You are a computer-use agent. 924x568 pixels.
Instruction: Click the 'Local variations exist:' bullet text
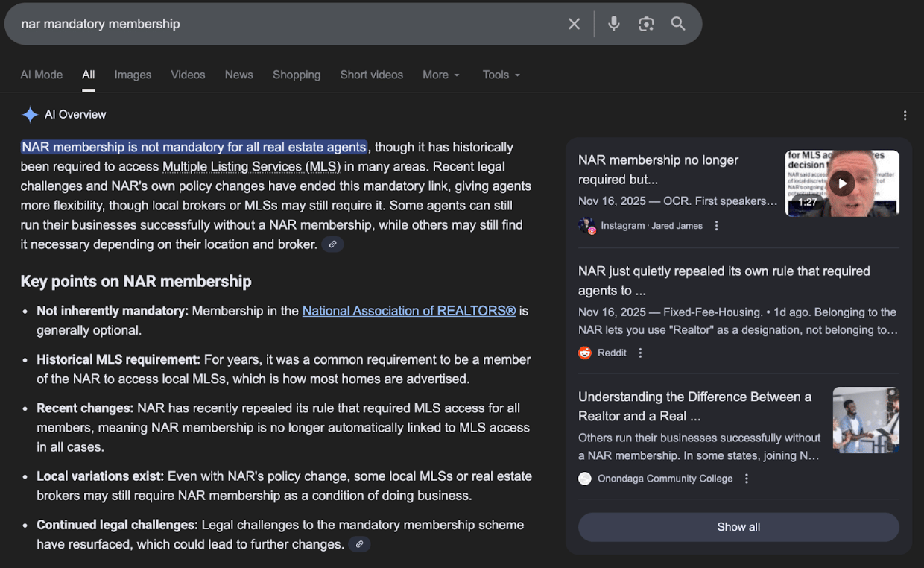tap(101, 476)
